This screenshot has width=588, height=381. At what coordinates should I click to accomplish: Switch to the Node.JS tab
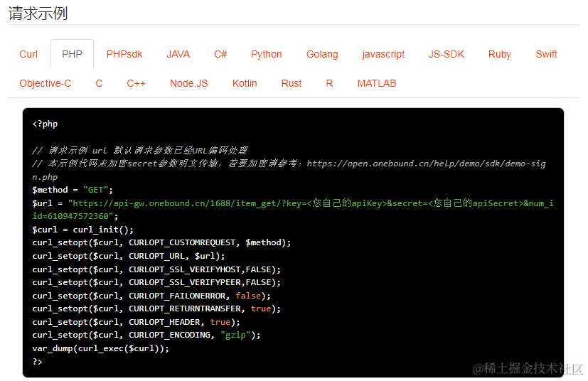click(x=188, y=83)
